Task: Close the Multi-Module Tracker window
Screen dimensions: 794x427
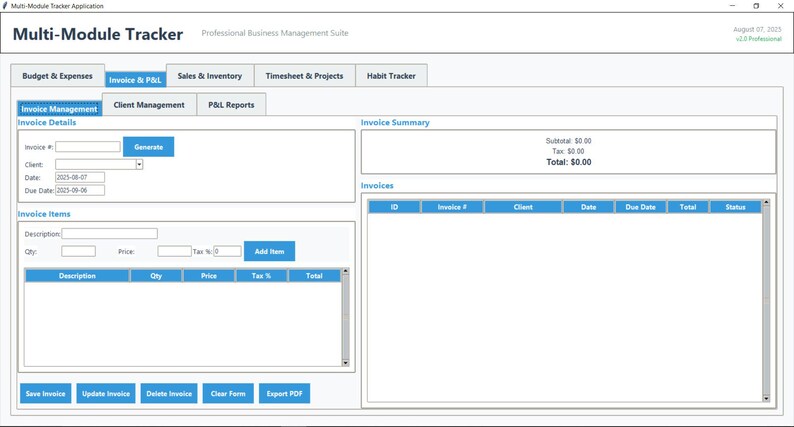Action: (780, 6)
